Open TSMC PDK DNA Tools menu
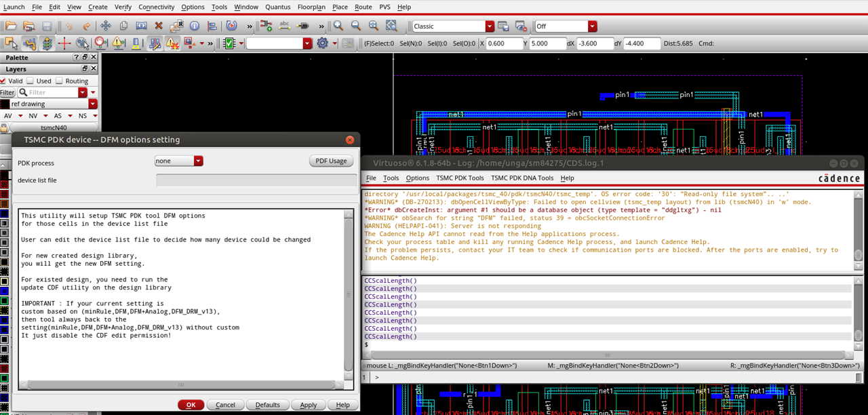The width and height of the screenshot is (868, 415). [x=522, y=178]
